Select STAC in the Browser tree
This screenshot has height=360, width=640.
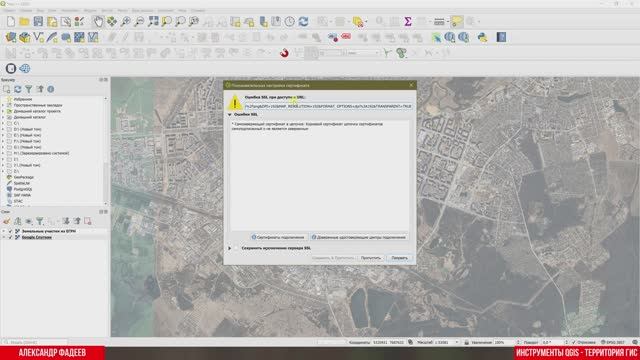click(18, 201)
